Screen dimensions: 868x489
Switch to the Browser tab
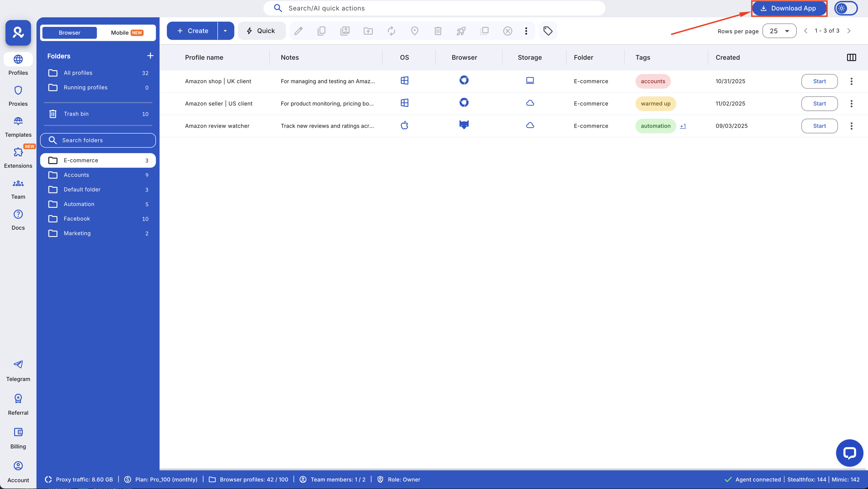tap(69, 33)
